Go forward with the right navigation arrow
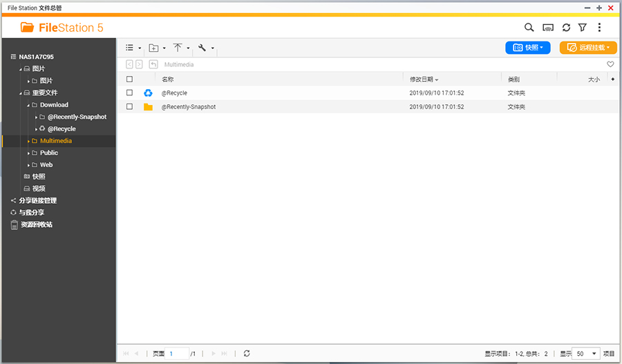 [x=139, y=64]
